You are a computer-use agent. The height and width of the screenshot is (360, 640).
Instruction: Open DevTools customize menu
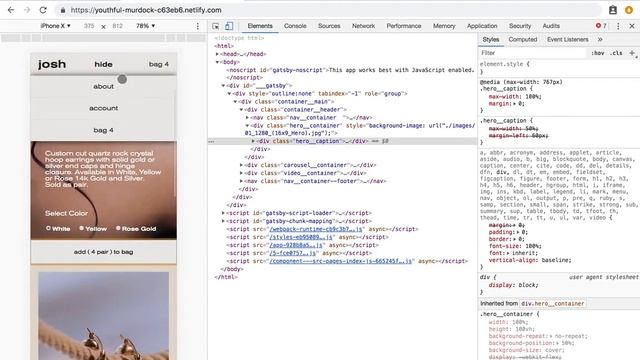618,26
